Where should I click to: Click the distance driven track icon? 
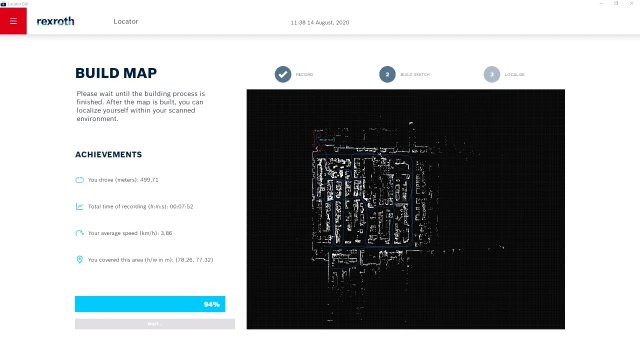(x=80, y=180)
